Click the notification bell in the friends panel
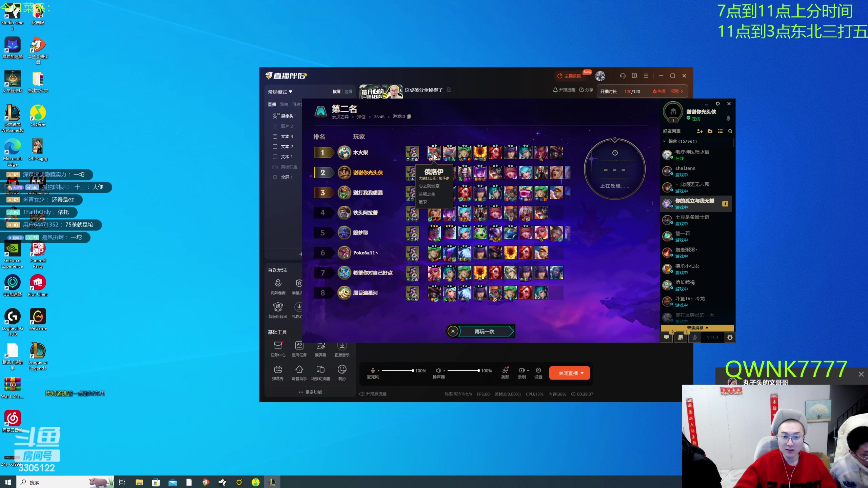 tap(728, 118)
